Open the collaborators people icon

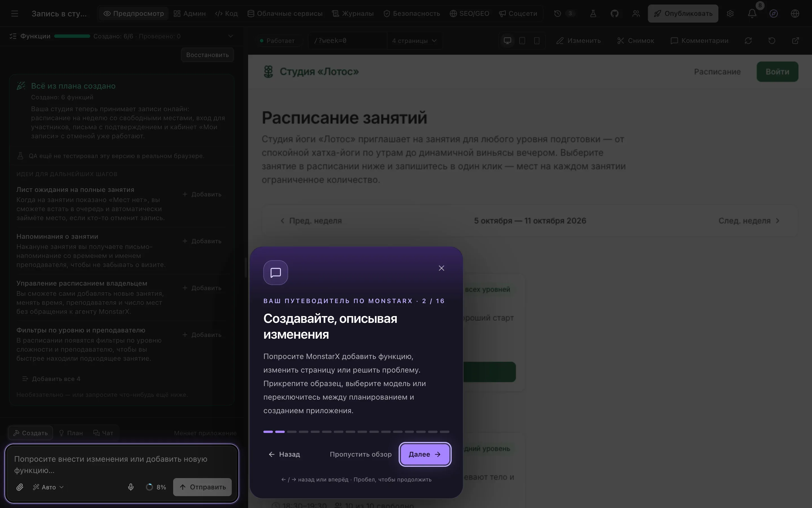pyautogui.click(x=636, y=14)
